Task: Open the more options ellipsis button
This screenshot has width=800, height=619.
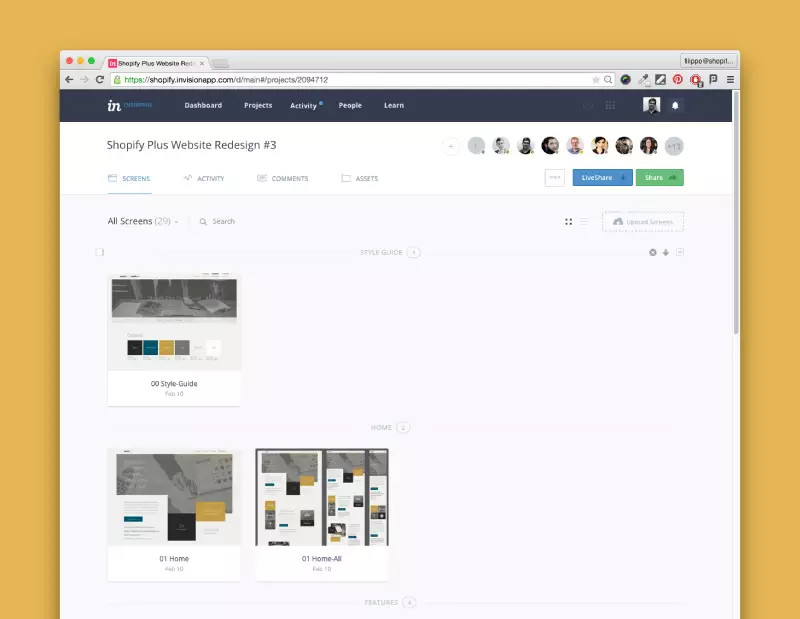Action: [554, 177]
